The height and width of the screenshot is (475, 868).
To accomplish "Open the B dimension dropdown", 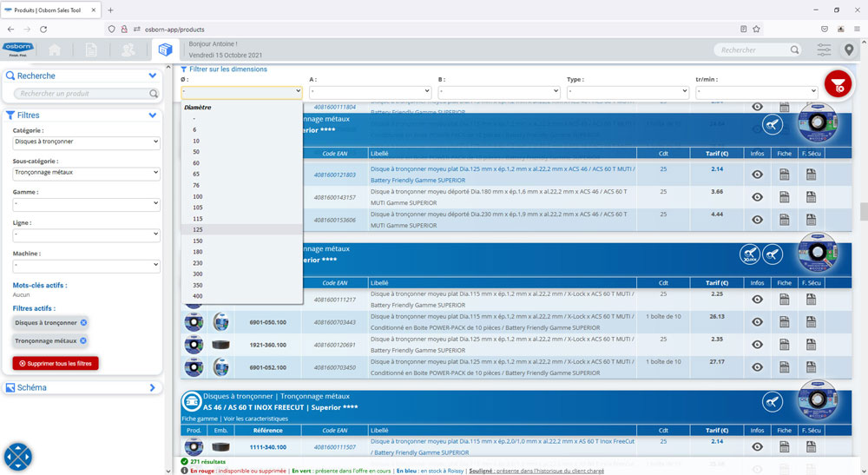I will tap(499, 91).
